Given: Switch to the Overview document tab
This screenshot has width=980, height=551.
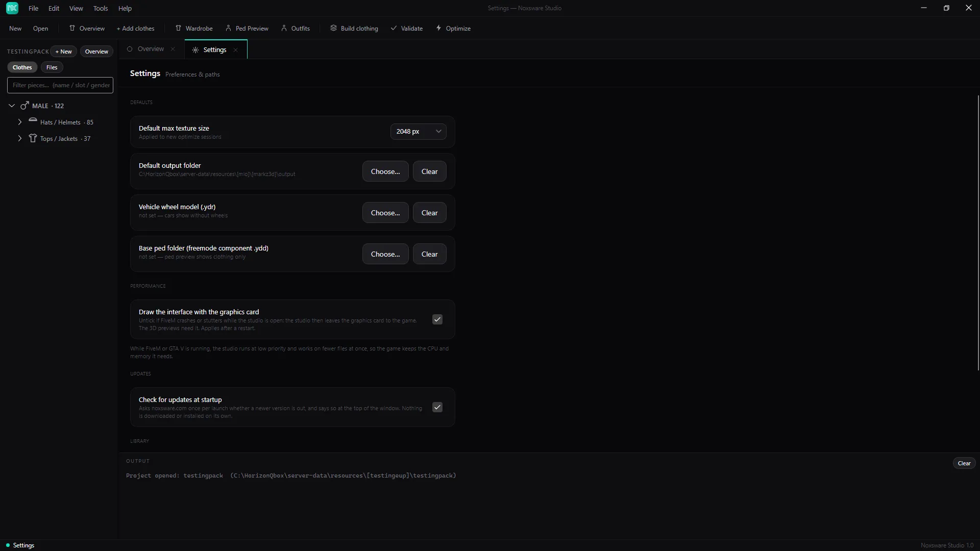Looking at the screenshot, I should click(151, 49).
